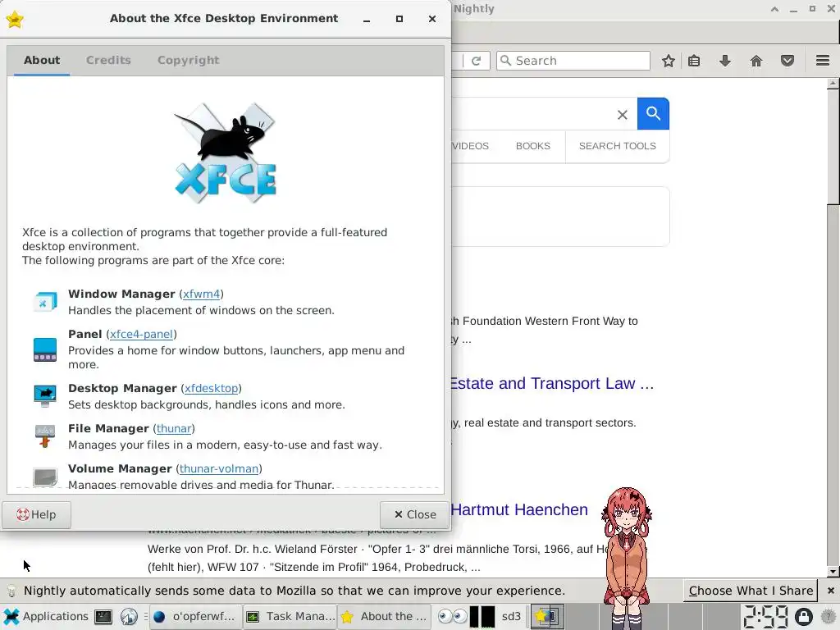The width and height of the screenshot is (840, 630).
Task: Launch the web browser globe panel icon
Action: coord(129,617)
